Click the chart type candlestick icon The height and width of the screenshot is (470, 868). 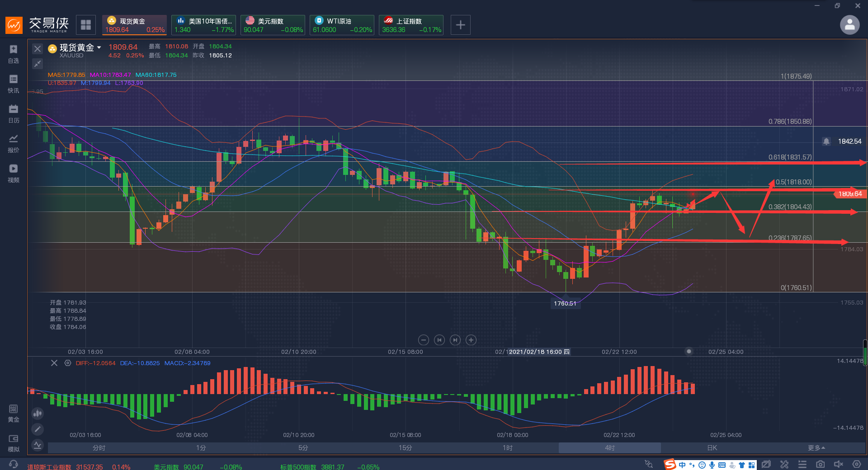tap(38, 413)
